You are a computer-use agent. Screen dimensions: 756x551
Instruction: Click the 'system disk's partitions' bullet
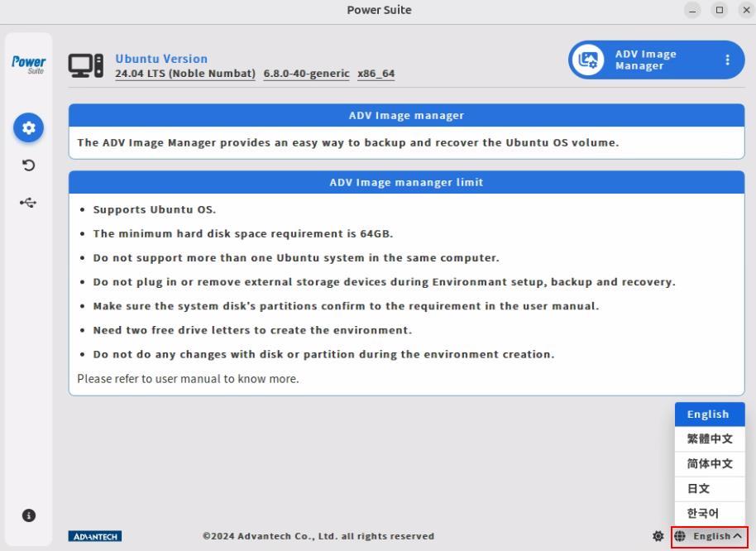[347, 306]
